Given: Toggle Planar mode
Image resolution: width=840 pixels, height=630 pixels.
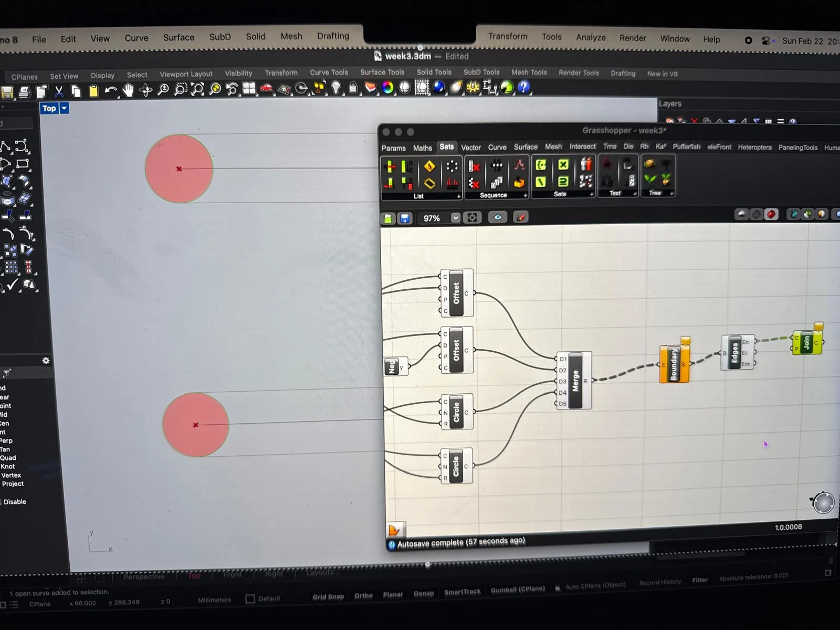Looking at the screenshot, I should point(393,594).
